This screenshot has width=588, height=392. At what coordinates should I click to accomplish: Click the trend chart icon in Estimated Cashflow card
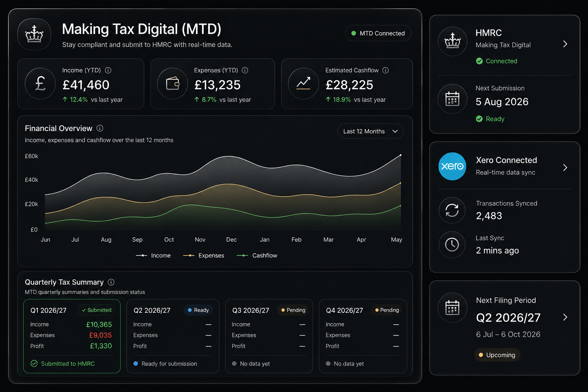tap(304, 83)
